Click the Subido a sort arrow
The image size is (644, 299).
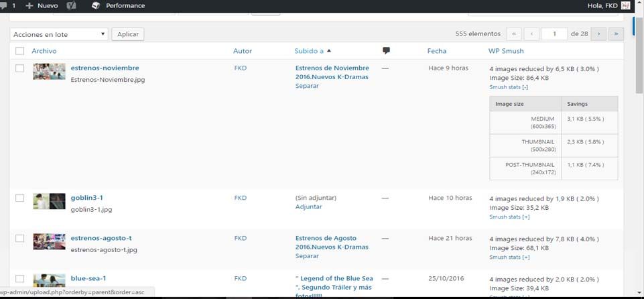click(328, 51)
